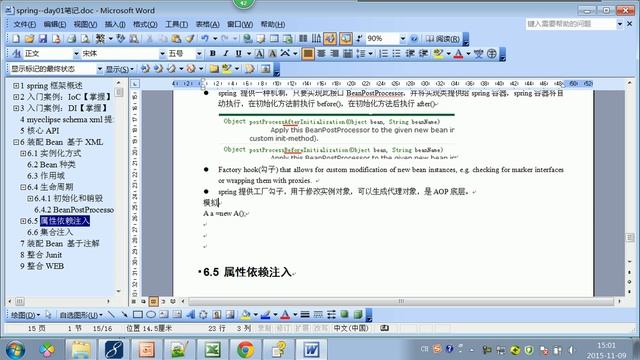
Task: Open the 编辑(E) menu
Action: pyautogui.click(x=55, y=24)
